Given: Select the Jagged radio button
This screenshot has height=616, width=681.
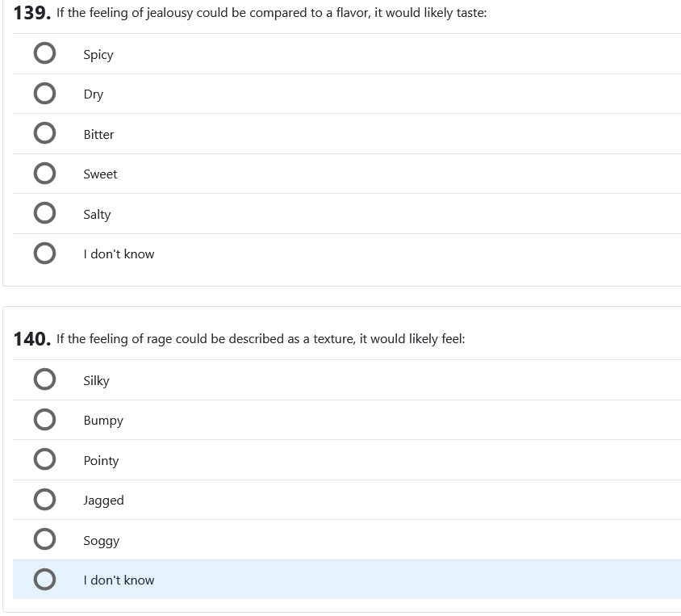Looking at the screenshot, I should (x=45, y=500).
